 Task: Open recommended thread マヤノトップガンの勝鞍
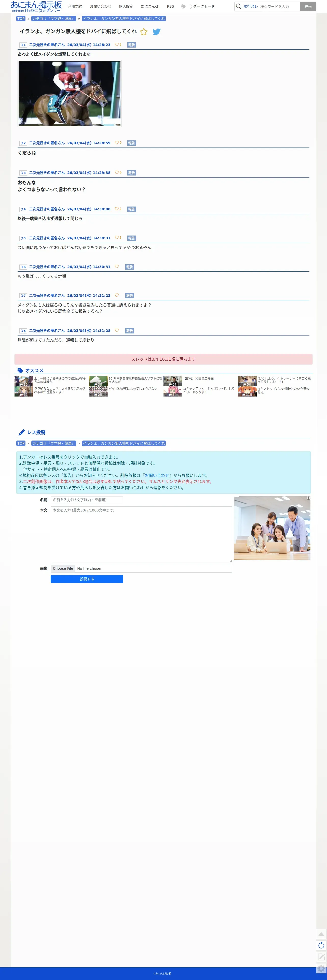tap(283, 390)
